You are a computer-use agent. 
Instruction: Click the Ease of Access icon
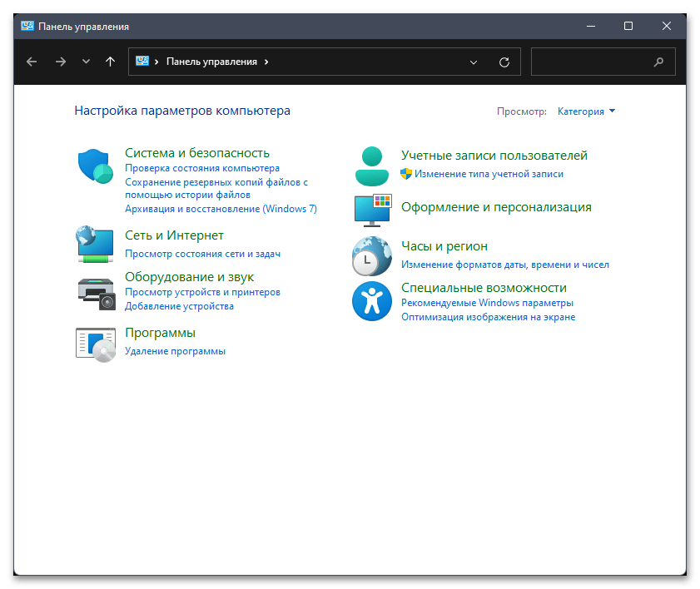[x=371, y=300]
